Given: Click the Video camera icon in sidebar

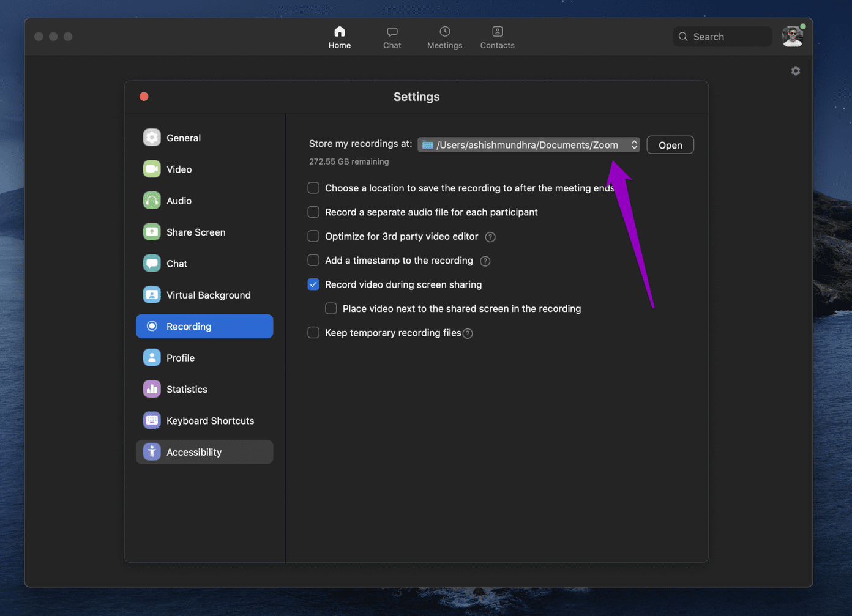Looking at the screenshot, I should [x=152, y=169].
